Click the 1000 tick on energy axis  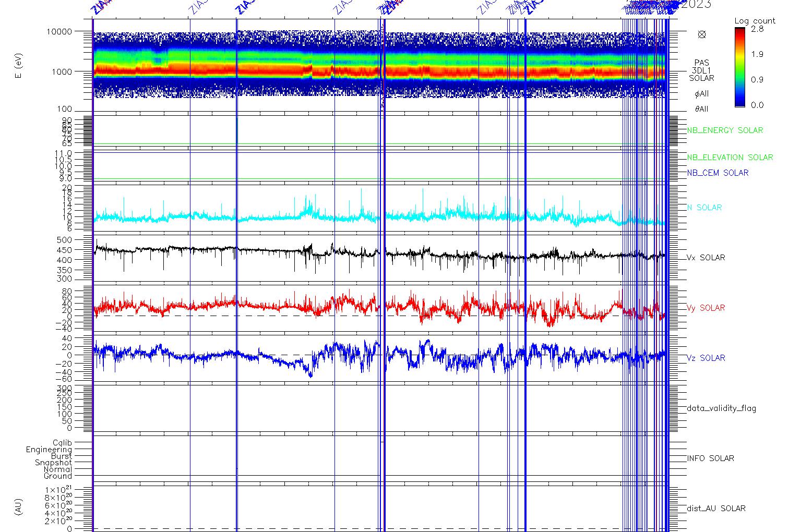pyautogui.click(x=62, y=71)
